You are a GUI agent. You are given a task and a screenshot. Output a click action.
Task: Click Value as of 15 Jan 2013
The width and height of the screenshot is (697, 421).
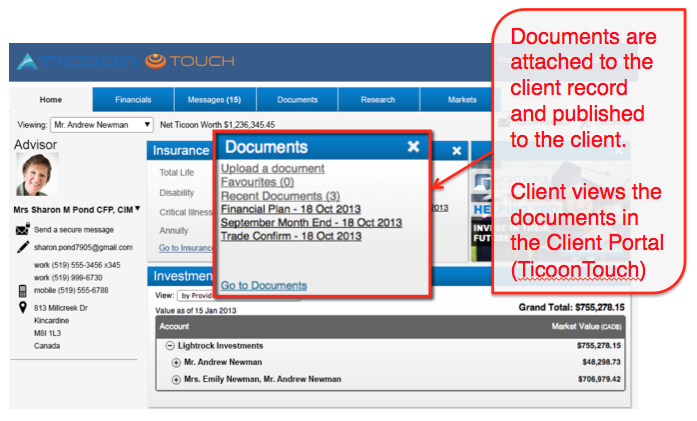(196, 311)
